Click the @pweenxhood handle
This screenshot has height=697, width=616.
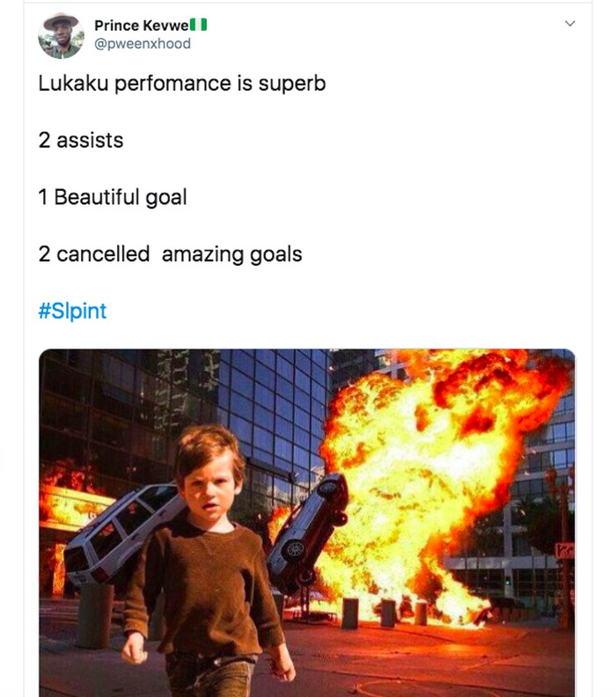142,43
